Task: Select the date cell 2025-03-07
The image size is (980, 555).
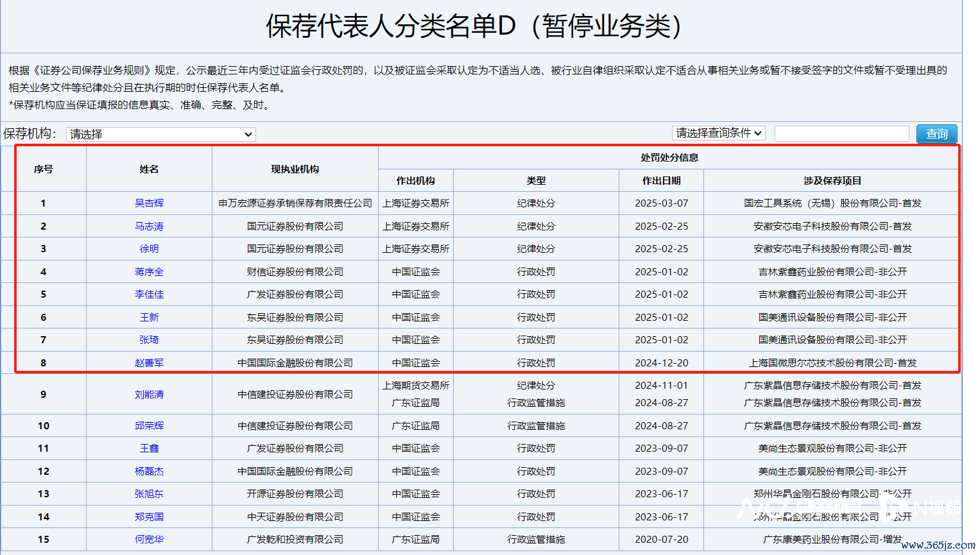Action: [662, 203]
